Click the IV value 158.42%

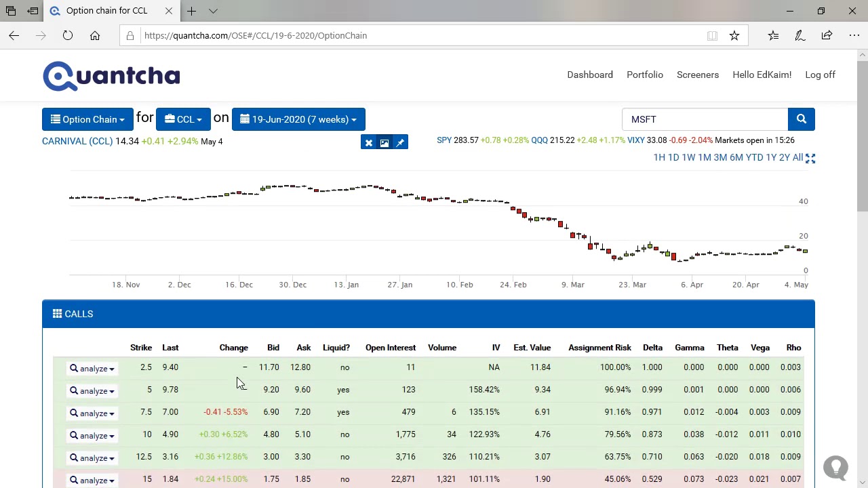click(484, 390)
